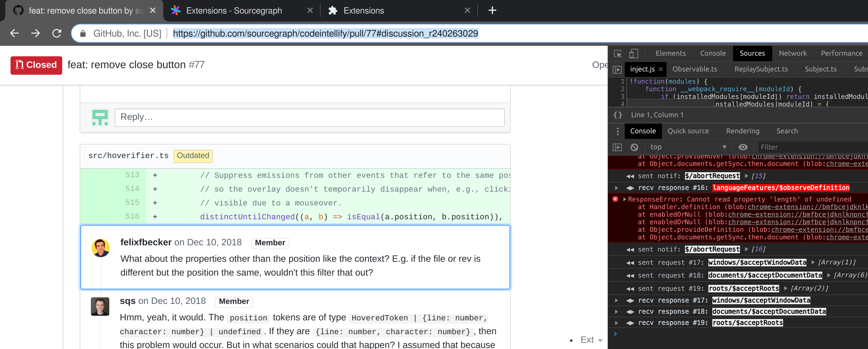Close the Extensions - Sourcegraph tab
The width and height of the screenshot is (868, 349).
pyautogui.click(x=310, y=11)
